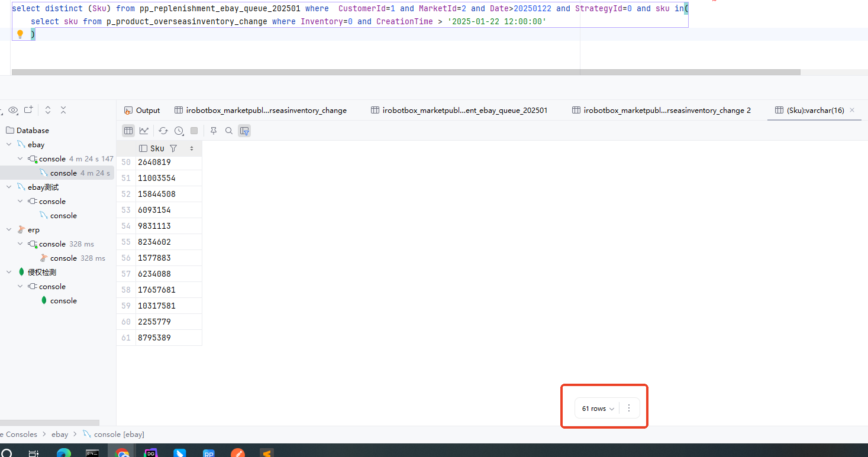Select the erp console 328 ms leaf

(72, 258)
